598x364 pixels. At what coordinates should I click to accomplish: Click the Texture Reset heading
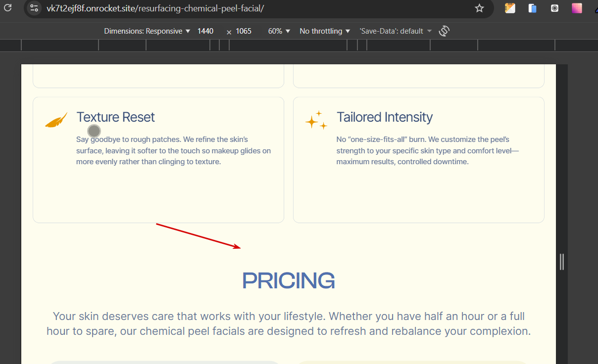pyautogui.click(x=115, y=117)
